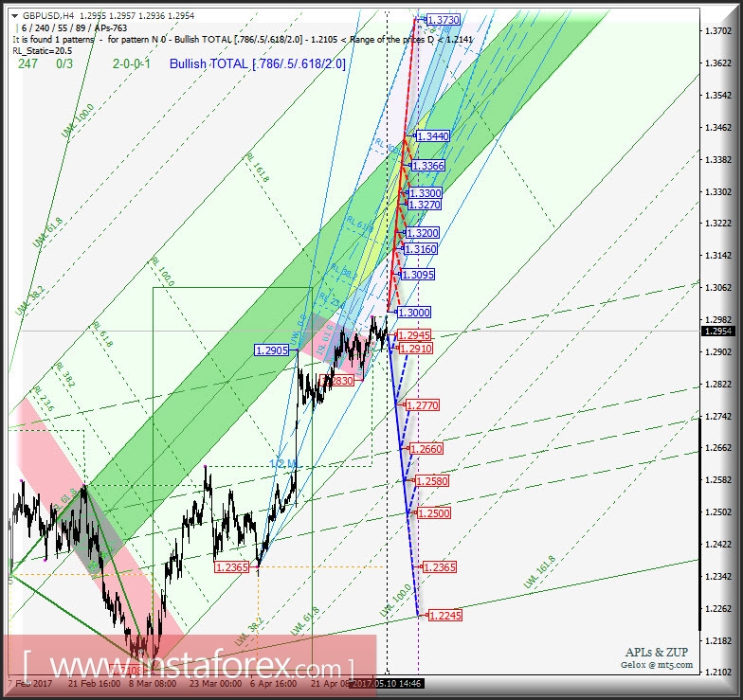Select the 1.3270 price label
743x700 pixels.
click(x=425, y=205)
